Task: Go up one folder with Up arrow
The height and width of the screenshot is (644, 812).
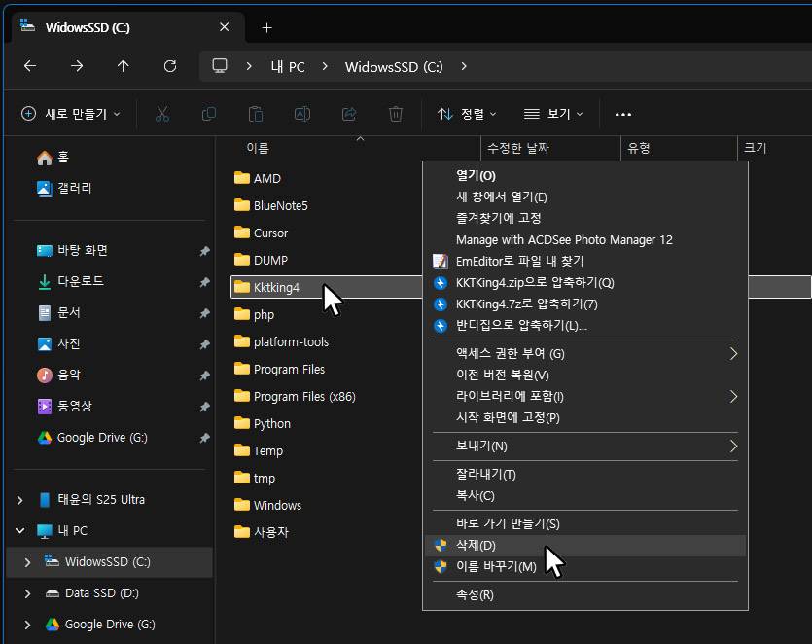Action: pos(123,66)
